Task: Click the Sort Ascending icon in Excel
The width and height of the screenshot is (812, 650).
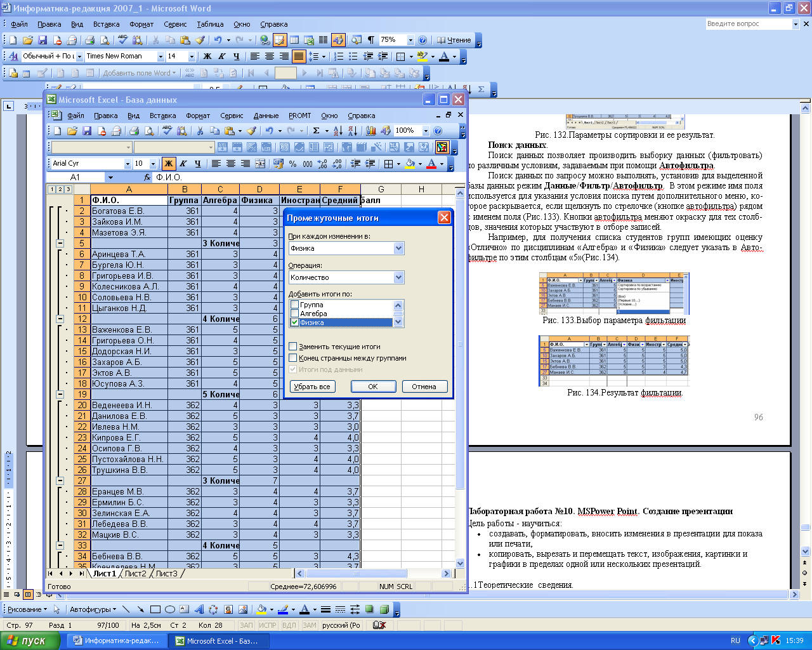Action: pos(338,131)
